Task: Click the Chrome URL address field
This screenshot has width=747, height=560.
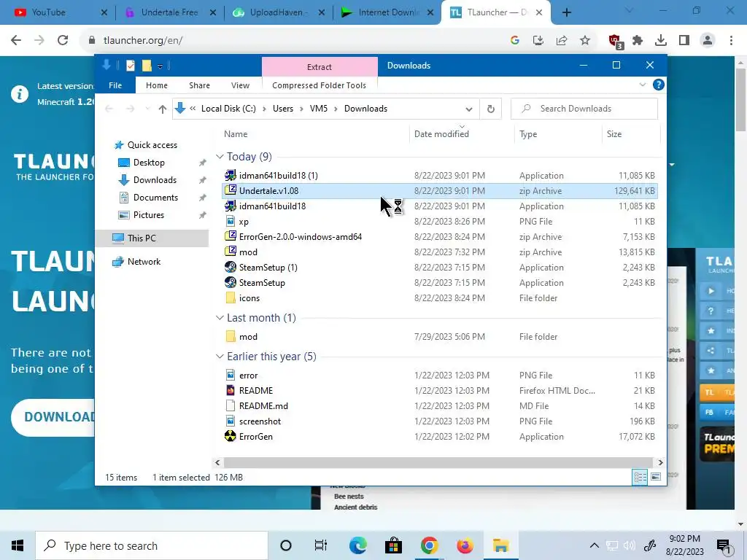Action: 295,41
